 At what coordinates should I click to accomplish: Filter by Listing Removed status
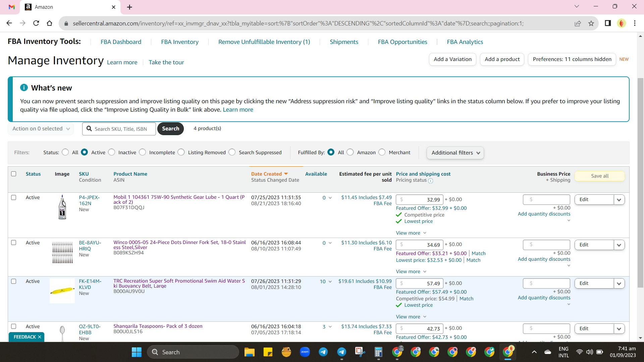(181, 152)
